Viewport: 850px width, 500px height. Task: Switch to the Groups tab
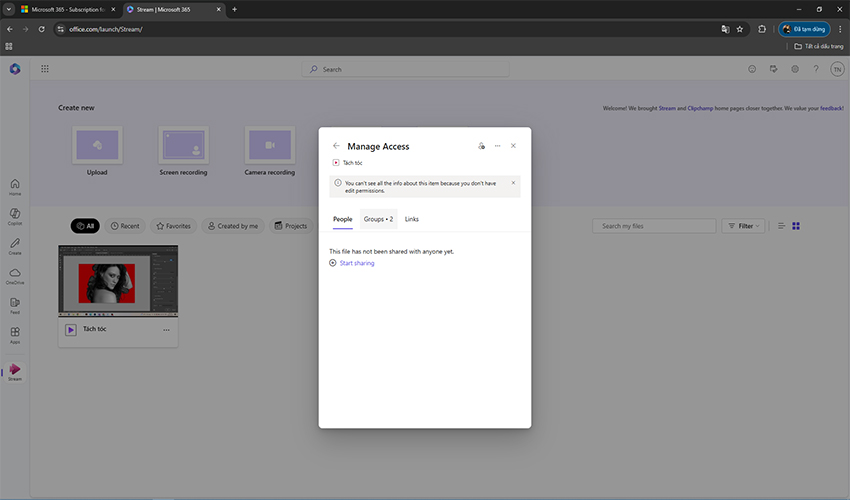(378, 219)
